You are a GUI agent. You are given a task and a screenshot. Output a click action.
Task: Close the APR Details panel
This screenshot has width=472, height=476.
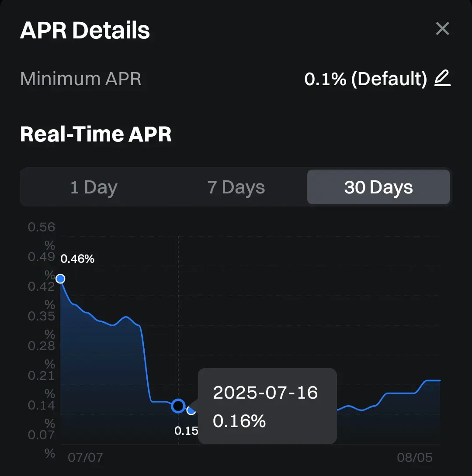442,28
